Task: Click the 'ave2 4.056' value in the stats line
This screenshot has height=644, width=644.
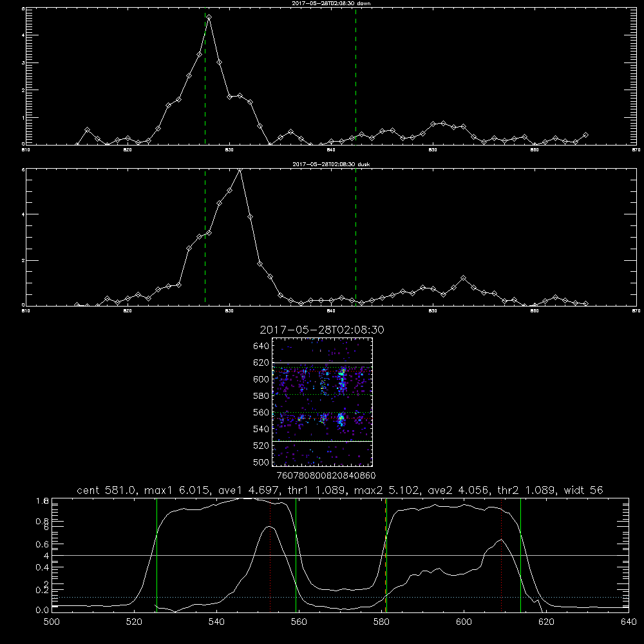Action: (459, 490)
